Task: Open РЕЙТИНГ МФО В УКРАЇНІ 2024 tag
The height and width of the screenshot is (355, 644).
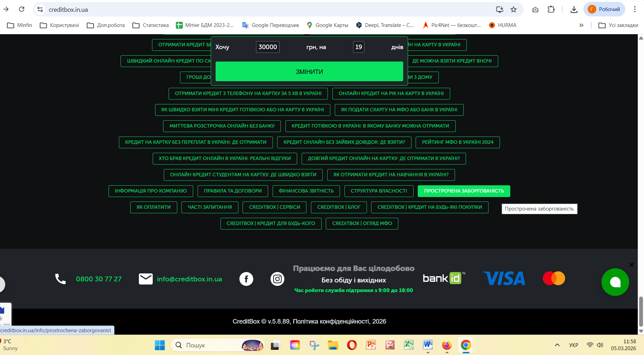Action: (458, 142)
